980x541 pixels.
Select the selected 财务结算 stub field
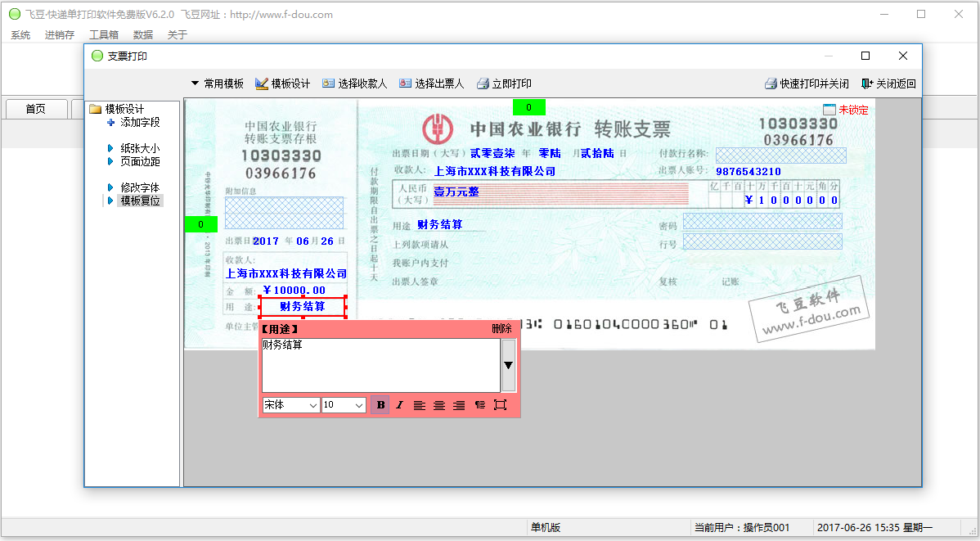(303, 306)
